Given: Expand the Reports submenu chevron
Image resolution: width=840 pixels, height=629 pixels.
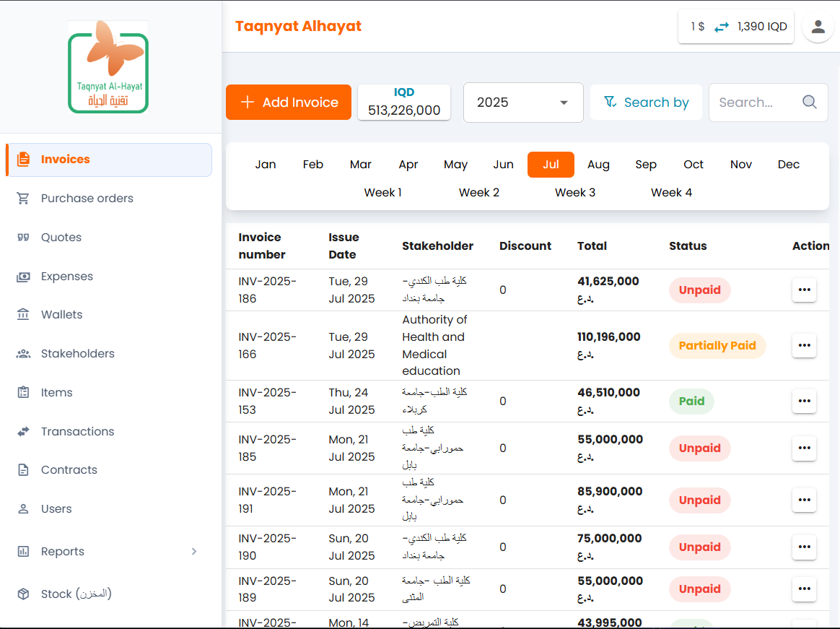Looking at the screenshot, I should click(x=193, y=552).
